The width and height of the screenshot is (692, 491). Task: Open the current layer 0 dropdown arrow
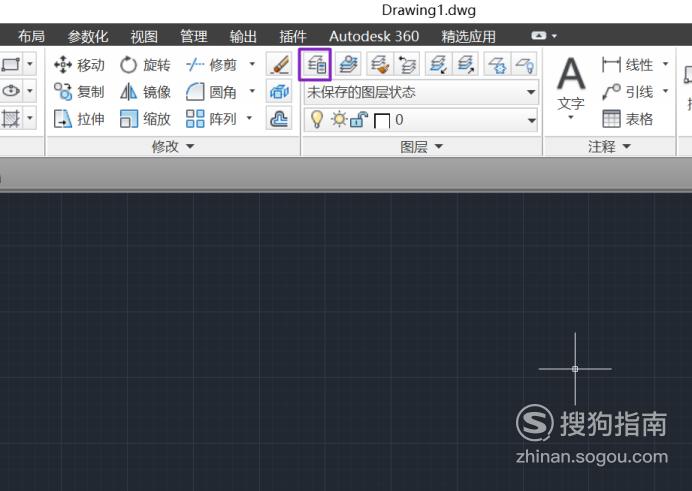[531, 120]
